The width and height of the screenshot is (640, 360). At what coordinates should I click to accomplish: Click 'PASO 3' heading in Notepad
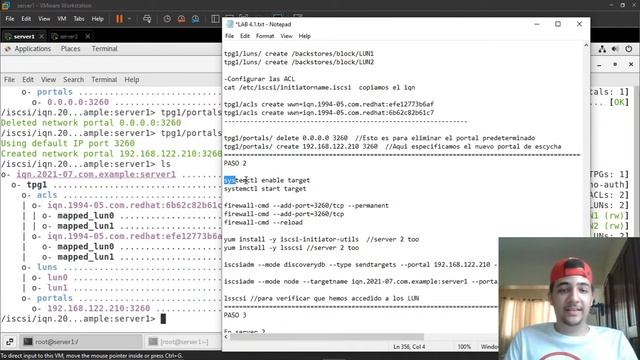[235, 315]
